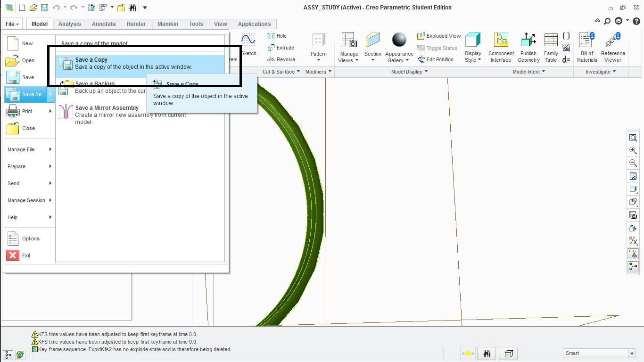
Task: Expand the Investigate group dropdown
Action: point(601,72)
